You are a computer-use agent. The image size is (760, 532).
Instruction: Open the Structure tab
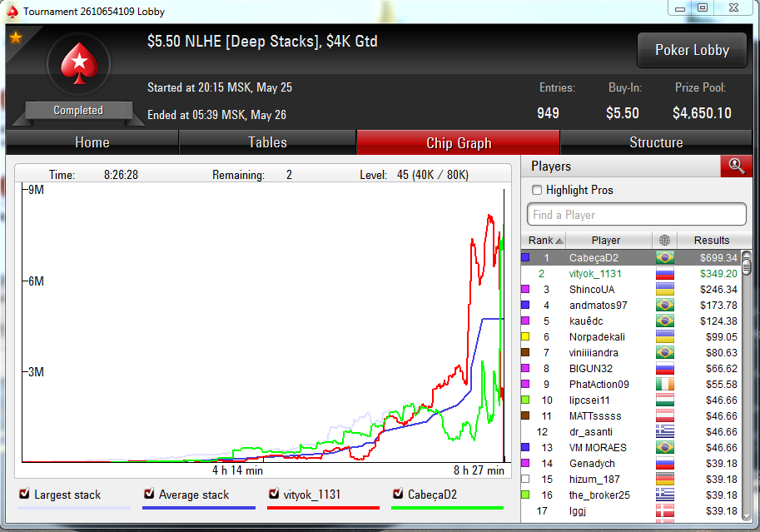[656, 142]
